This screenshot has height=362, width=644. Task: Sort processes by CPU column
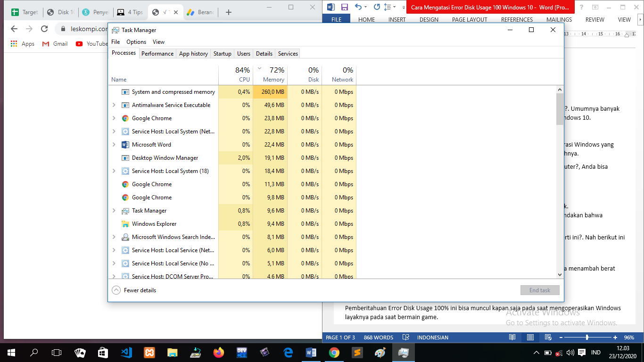click(236, 74)
